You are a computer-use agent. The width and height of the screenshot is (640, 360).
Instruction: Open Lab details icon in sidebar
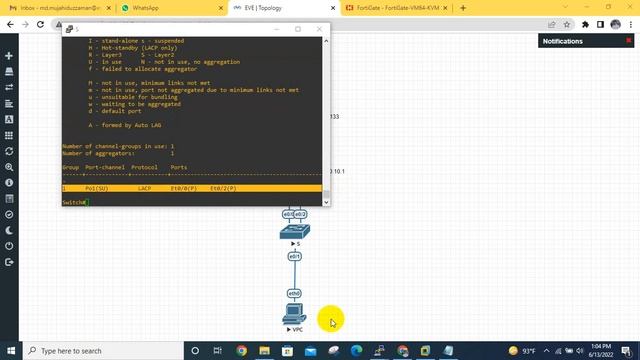(x=9, y=198)
